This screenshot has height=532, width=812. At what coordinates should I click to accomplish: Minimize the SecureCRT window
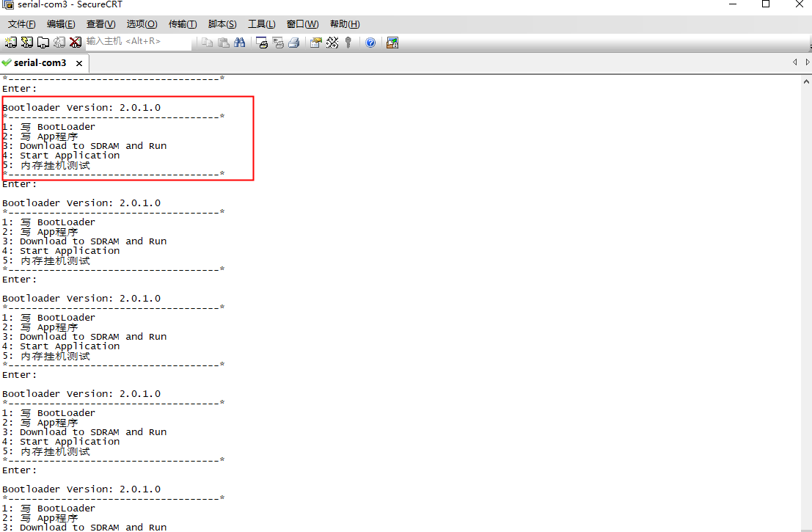point(733,4)
